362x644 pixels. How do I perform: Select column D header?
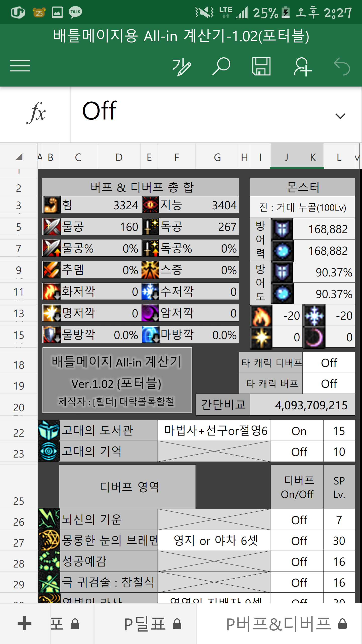pos(119,157)
